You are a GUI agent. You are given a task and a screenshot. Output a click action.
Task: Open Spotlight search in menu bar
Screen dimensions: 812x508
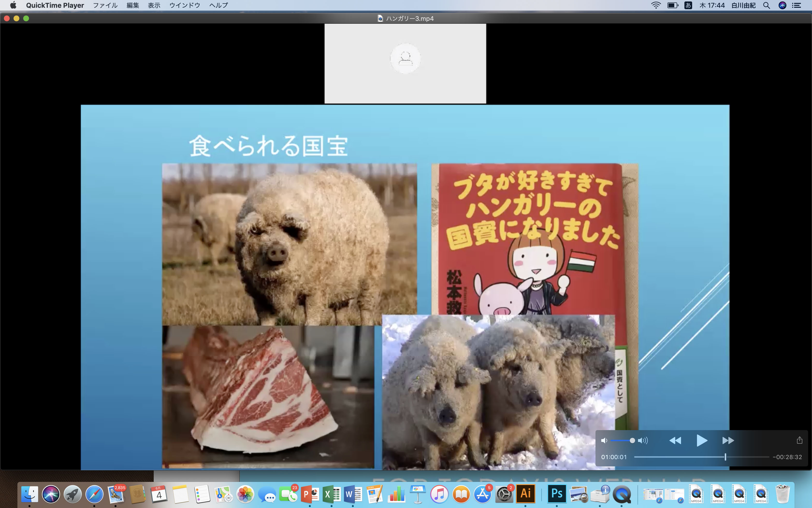(x=766, y=5)
